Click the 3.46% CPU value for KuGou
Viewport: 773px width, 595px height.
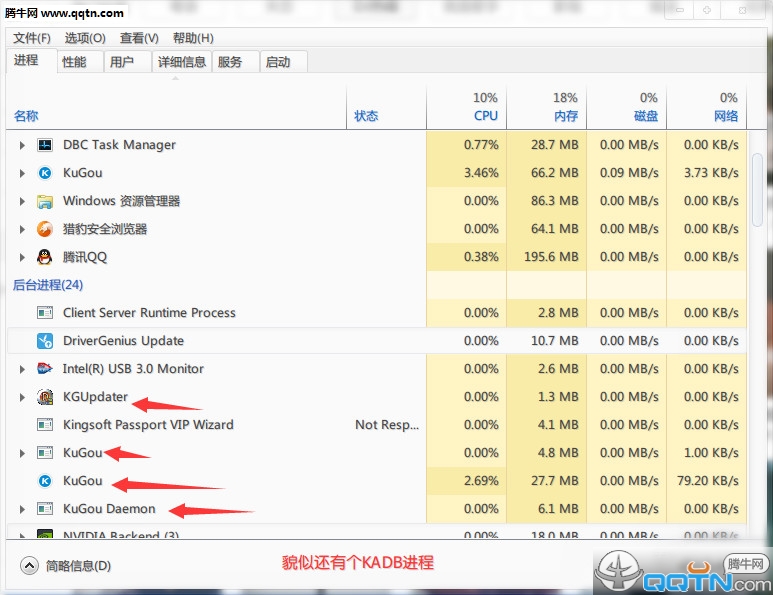[x=481, y=173]
